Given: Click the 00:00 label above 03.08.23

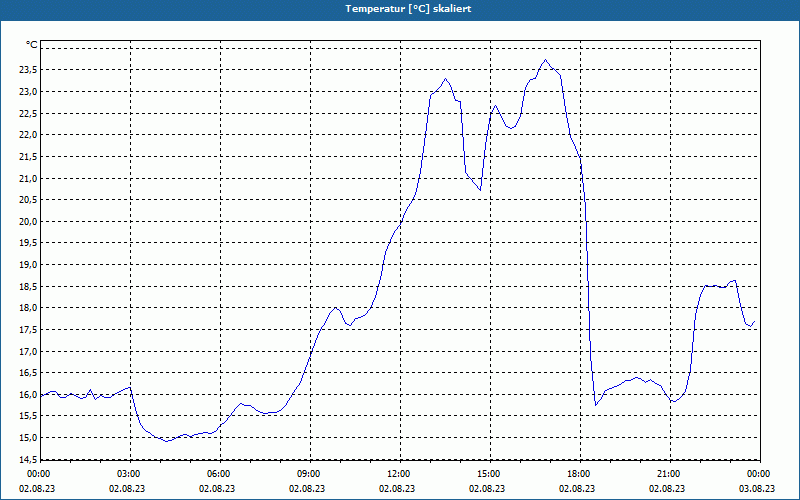Looking at the screenshot, I should [760, 474].
